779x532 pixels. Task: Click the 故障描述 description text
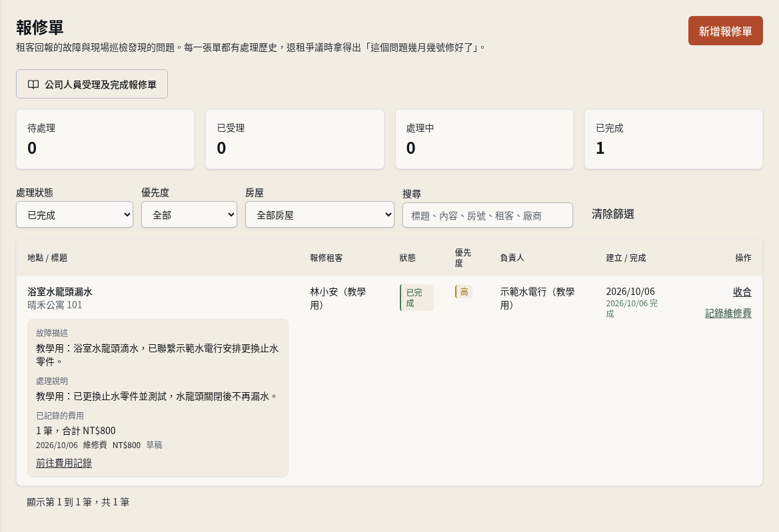pyautogui.click(x=157, y=355)
